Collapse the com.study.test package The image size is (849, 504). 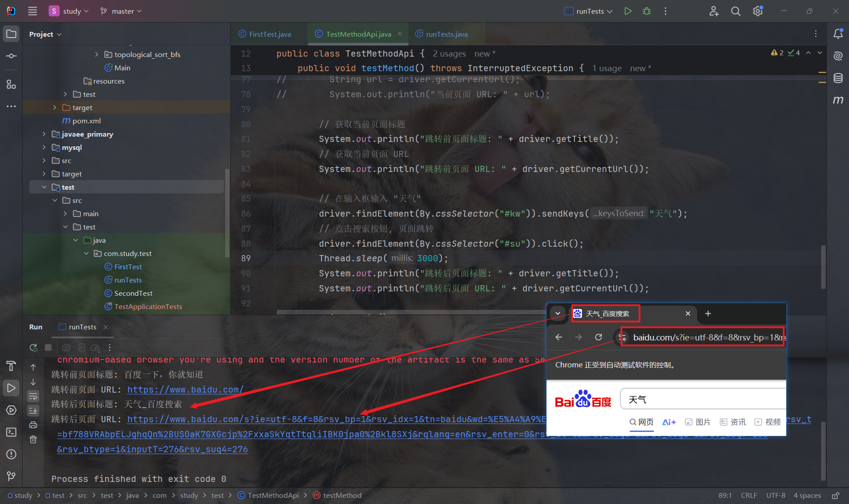click(86, 253)
